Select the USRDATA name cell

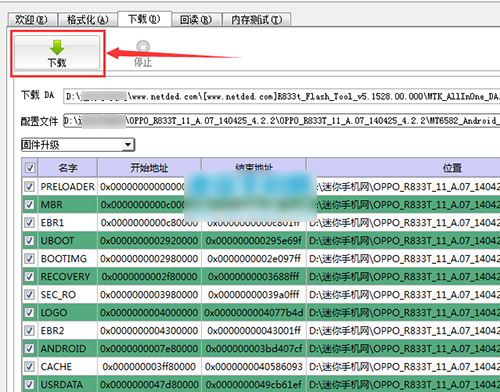click(x=68, y=385)
